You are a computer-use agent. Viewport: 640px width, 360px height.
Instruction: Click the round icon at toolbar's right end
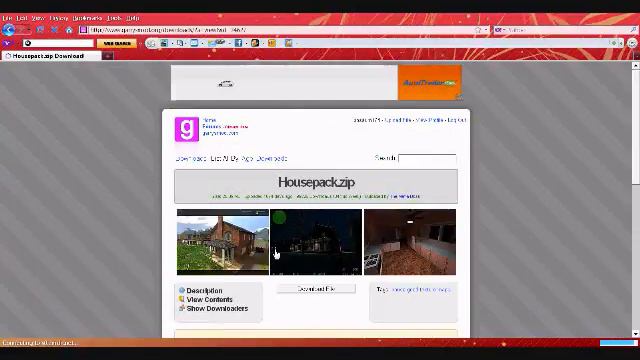tap(632, 43)
